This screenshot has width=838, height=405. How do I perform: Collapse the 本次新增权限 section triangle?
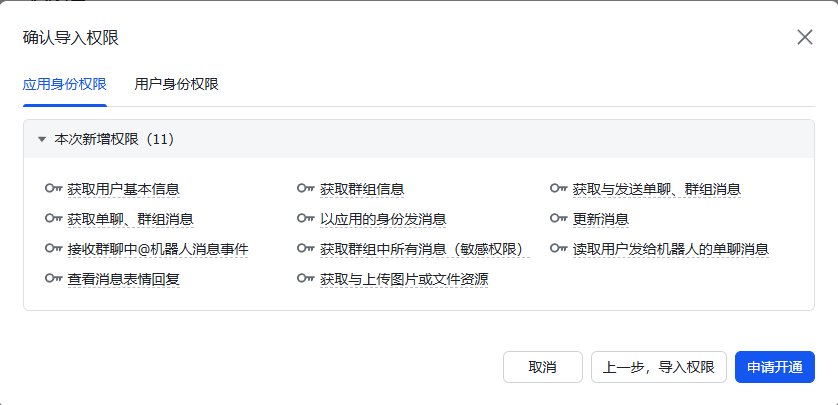point(42,139)
